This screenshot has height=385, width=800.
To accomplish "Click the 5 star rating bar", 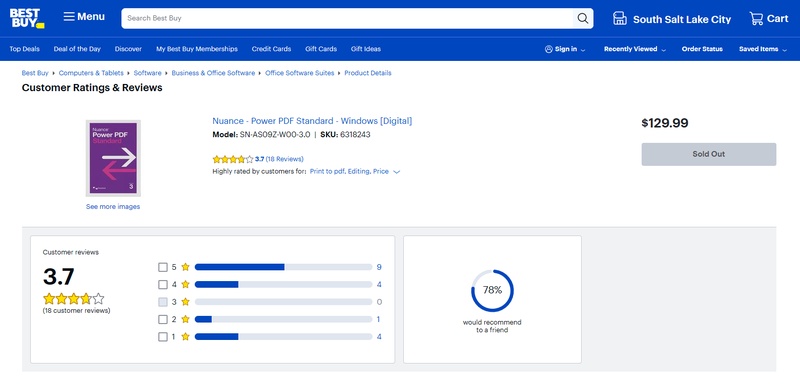I will tap(283, 267).
